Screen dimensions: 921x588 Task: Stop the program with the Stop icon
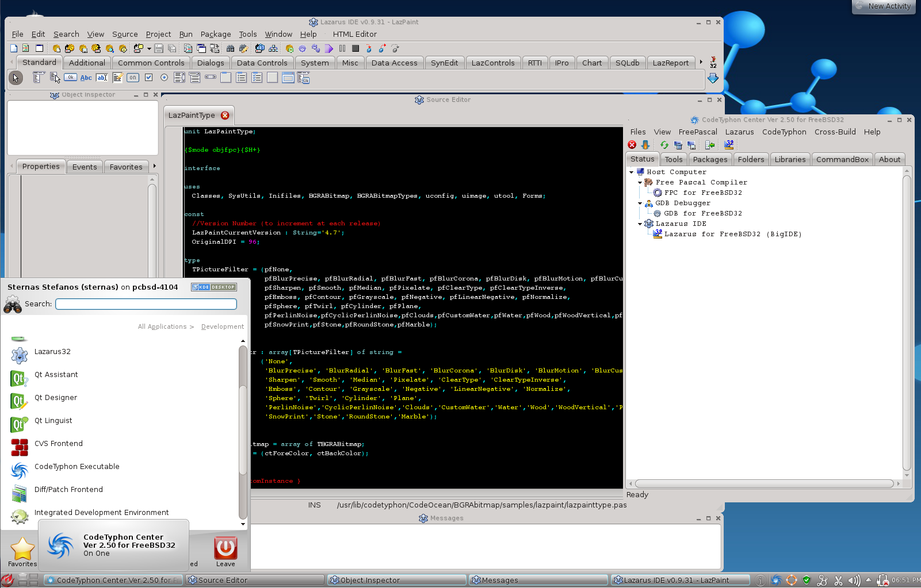pos(356,48)
